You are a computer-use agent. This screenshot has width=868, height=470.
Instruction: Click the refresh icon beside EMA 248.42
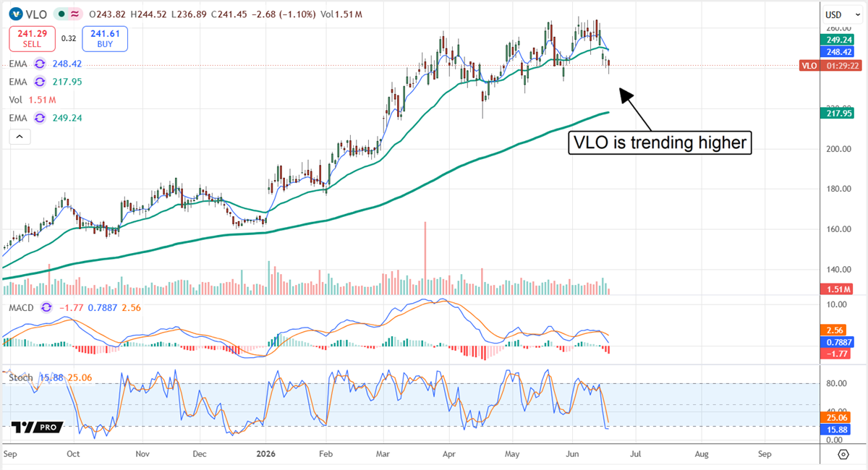tap(40, 64)
